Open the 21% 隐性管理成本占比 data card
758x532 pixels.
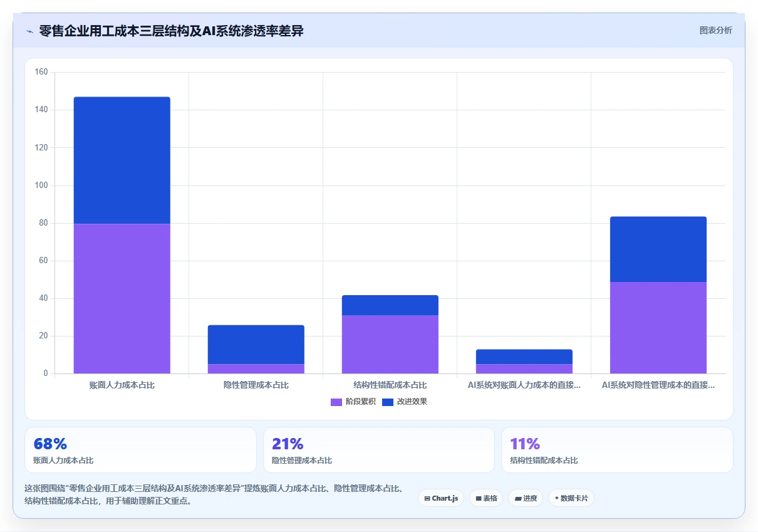[379, 450]
